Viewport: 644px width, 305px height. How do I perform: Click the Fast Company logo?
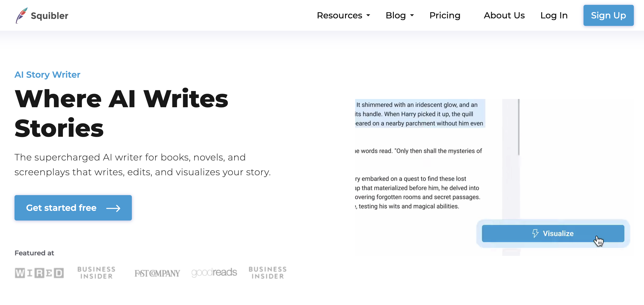[x=157, y=273]
